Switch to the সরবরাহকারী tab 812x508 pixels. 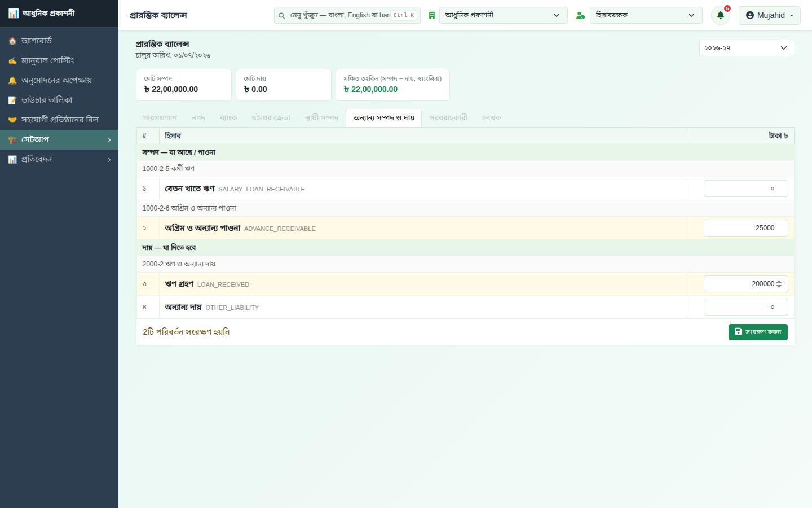click(x=448, y=118)
